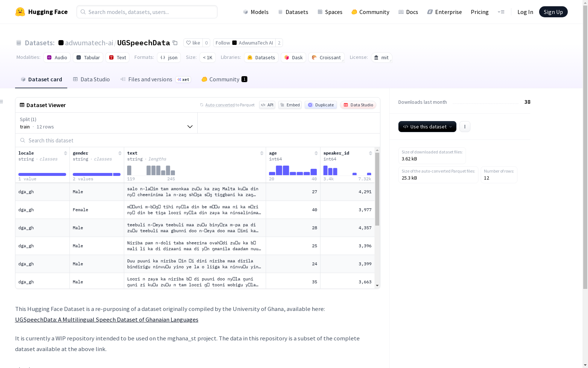Image resolution: width=588 pixels, height=368 pixels.
Task: Click the Log In link
Action: click(525, 12)
